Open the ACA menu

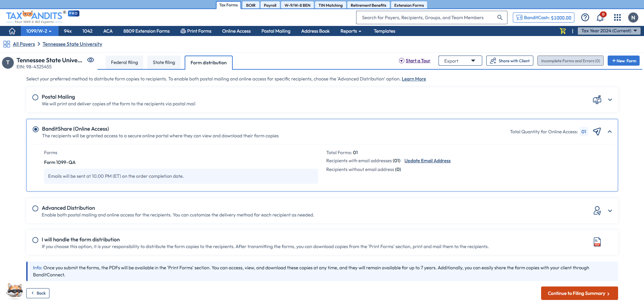[108, 31]
